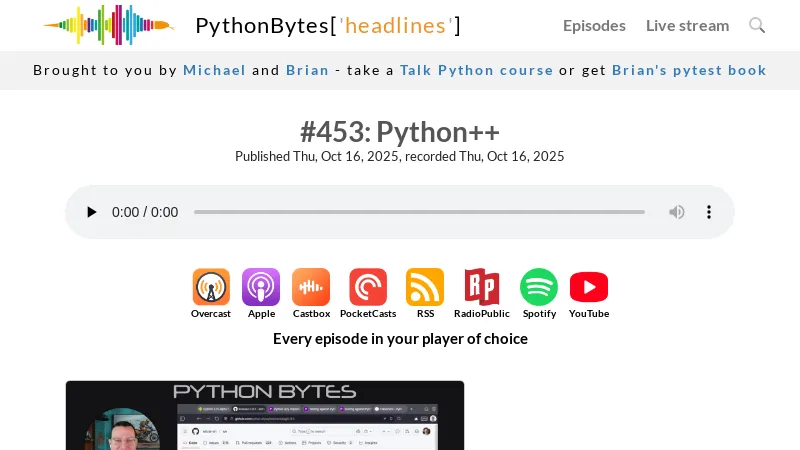Image resolution: width=800 pixels, height=450 pixels.
Task: Click the Python Bytes episode video thumbnail
Action: pyautogui.click(x=265, y=415)
